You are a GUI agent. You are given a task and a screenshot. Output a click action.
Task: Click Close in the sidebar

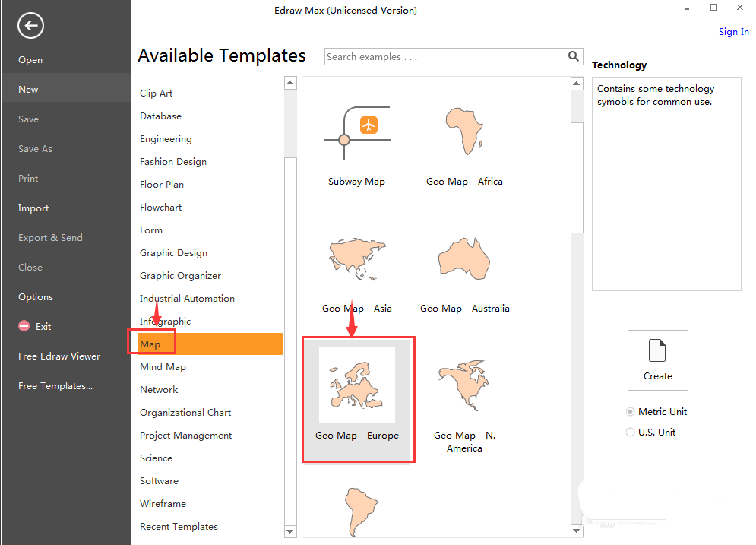click(x=30, y=268)
